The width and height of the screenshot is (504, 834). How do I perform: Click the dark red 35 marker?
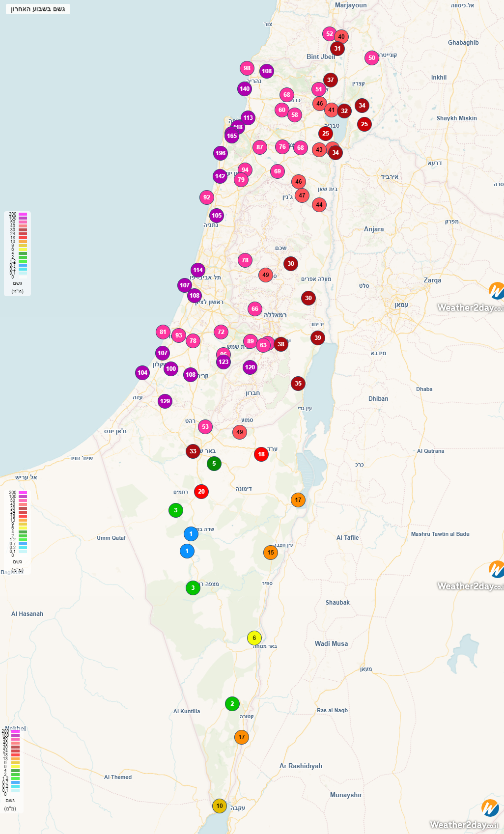click(298, 384)
